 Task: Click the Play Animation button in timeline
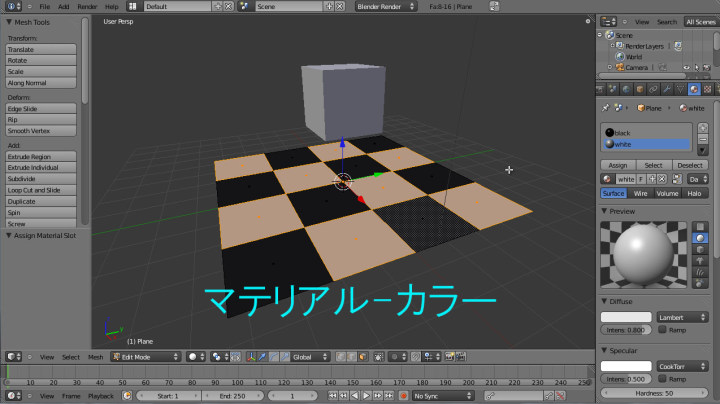[366, 396]
